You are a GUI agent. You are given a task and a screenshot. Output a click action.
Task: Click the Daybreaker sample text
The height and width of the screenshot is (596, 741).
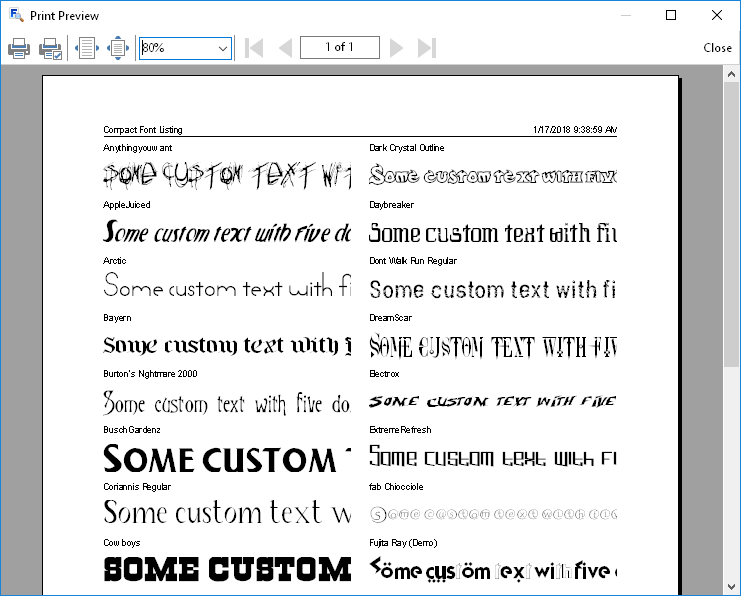point(493,233)
